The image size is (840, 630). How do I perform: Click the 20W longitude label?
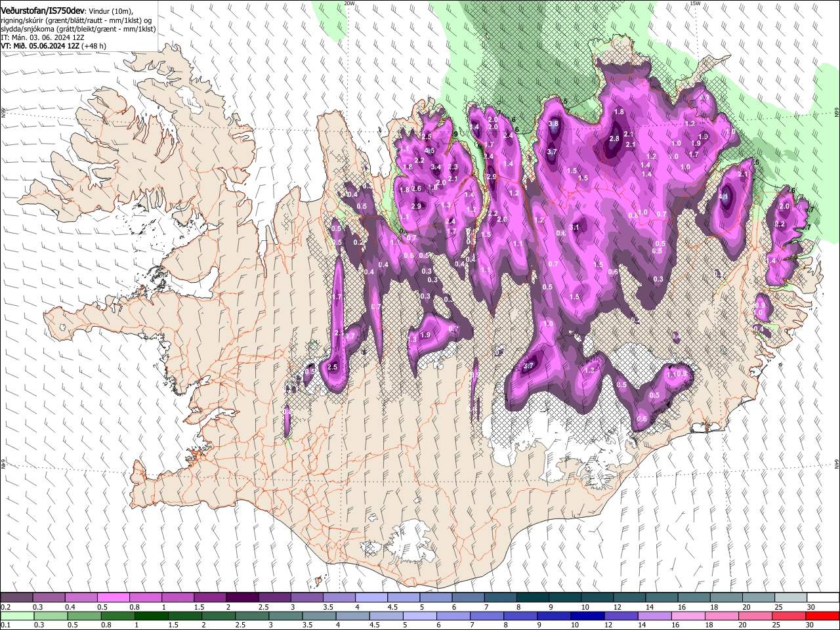[x=349, y=3]
